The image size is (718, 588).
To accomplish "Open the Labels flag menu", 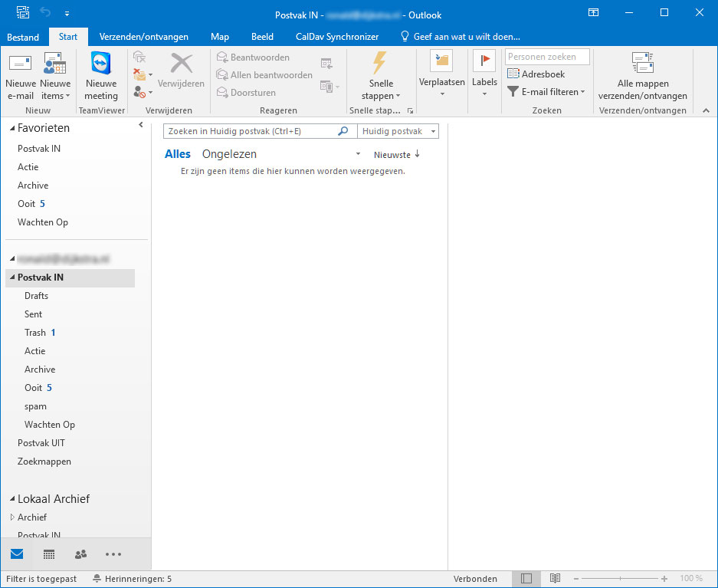I will [484, 74].
